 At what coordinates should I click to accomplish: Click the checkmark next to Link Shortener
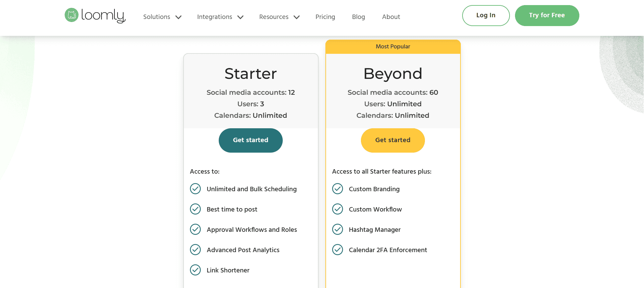click(195, 270)
